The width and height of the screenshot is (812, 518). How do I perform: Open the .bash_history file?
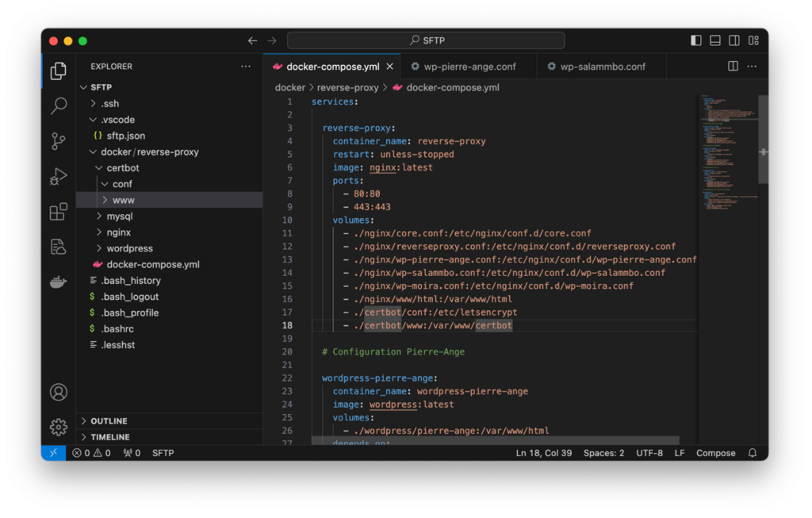170,280
